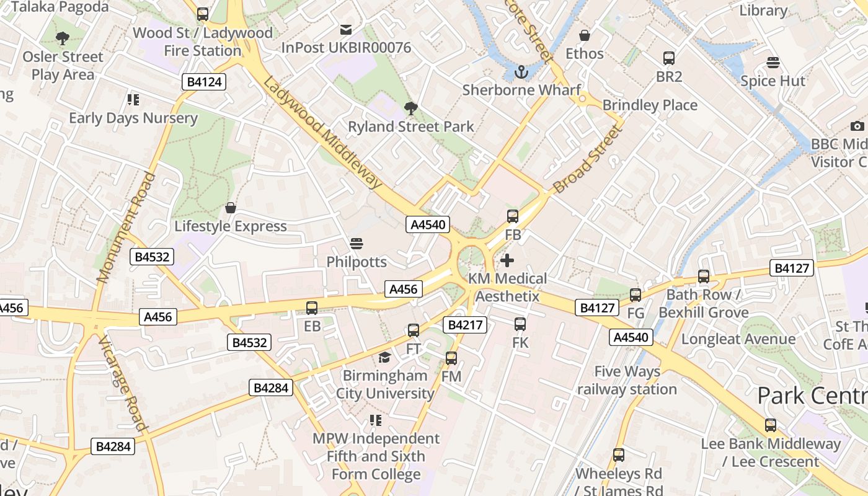Select the EB bus stop icon

click(312, 308)
